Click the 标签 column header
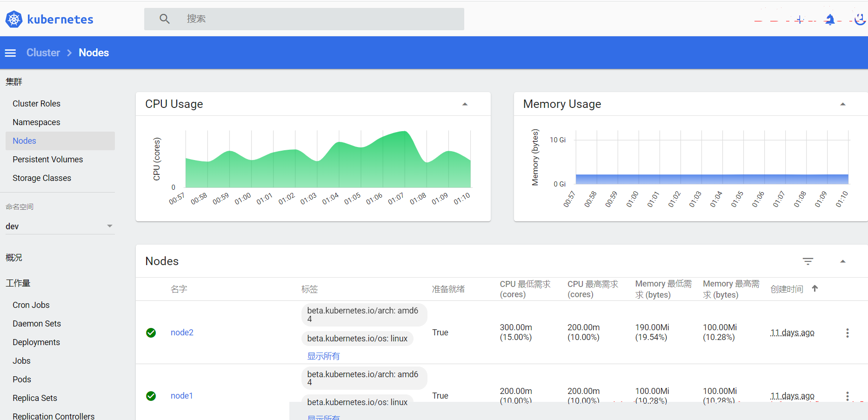This screenshot has height=420, width=868. (310, 289)
